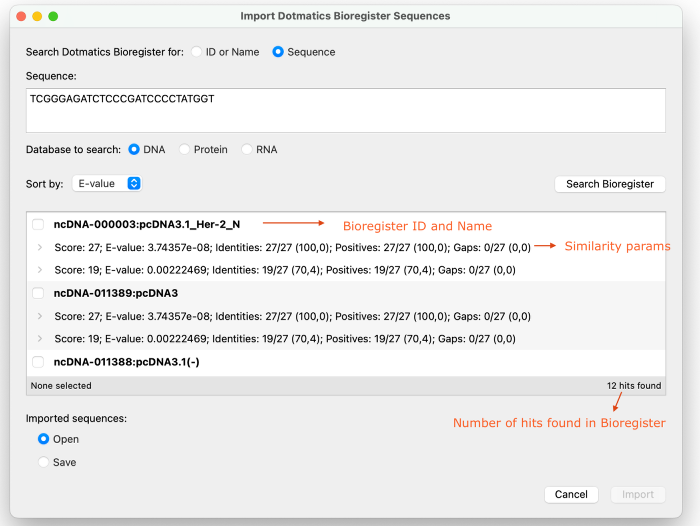Choose RNA database to search
This screenshot has height=529, width=700.
click(x=246, y=149)
